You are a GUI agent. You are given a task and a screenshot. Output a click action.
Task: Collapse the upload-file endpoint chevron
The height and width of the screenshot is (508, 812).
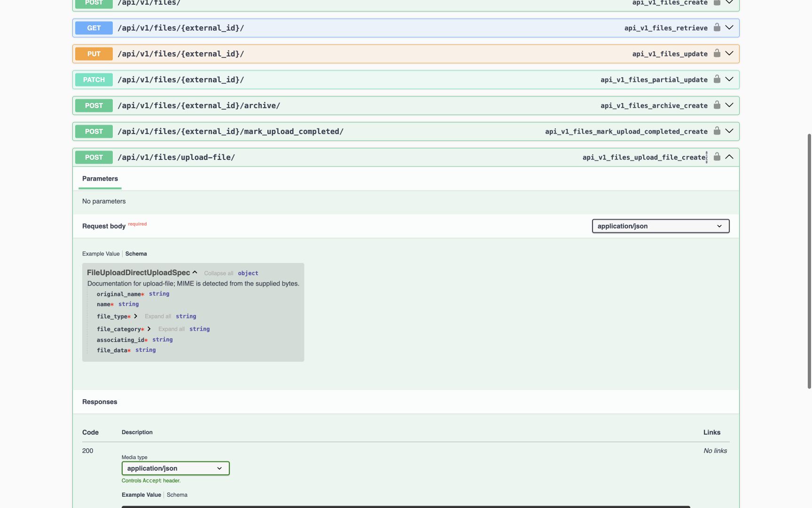pyautogui.click(x=729, y=157)
